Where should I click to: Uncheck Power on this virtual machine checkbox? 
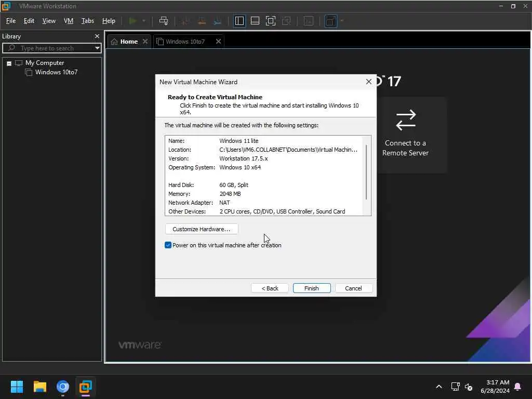coord(168,245)
